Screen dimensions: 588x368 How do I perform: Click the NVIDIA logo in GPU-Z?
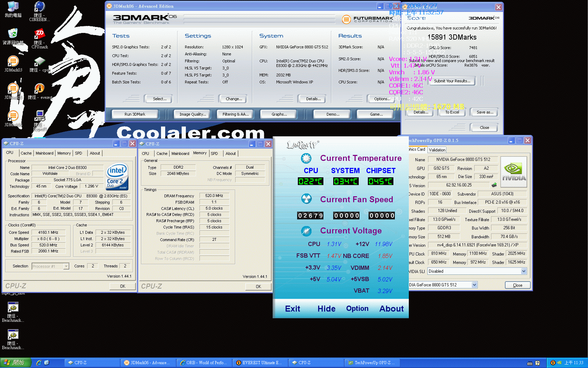[513, 171]
